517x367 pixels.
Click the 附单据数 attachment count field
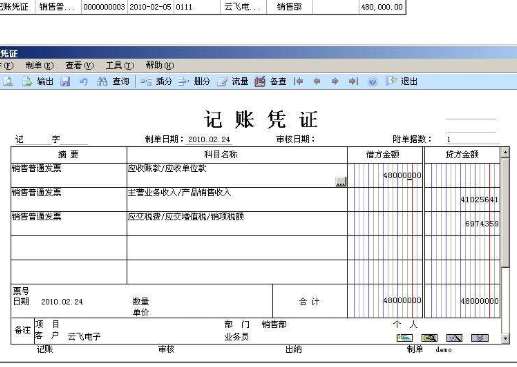coord(472,139)
